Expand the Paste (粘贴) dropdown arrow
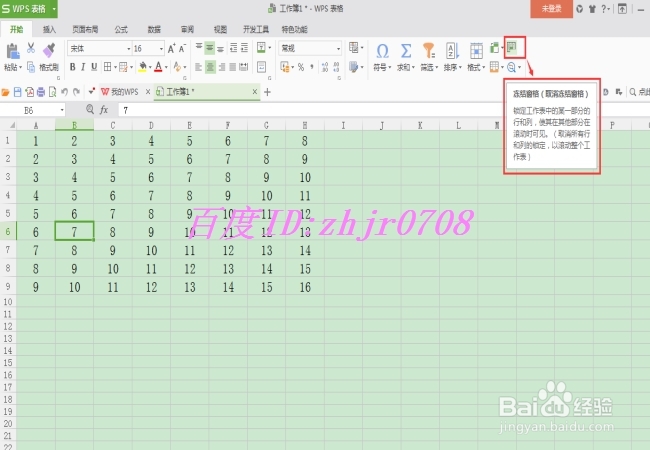 point(20,67)
